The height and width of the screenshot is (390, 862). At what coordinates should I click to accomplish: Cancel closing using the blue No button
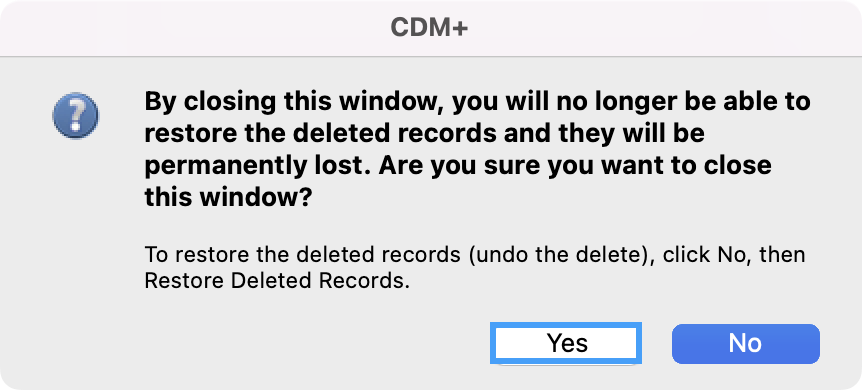click(745, 343)
